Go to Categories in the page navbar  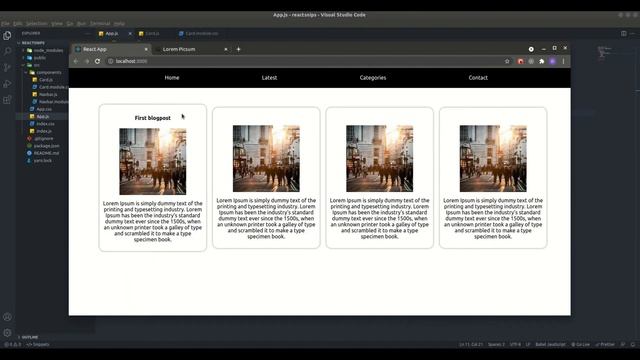(x=373, y=78)
